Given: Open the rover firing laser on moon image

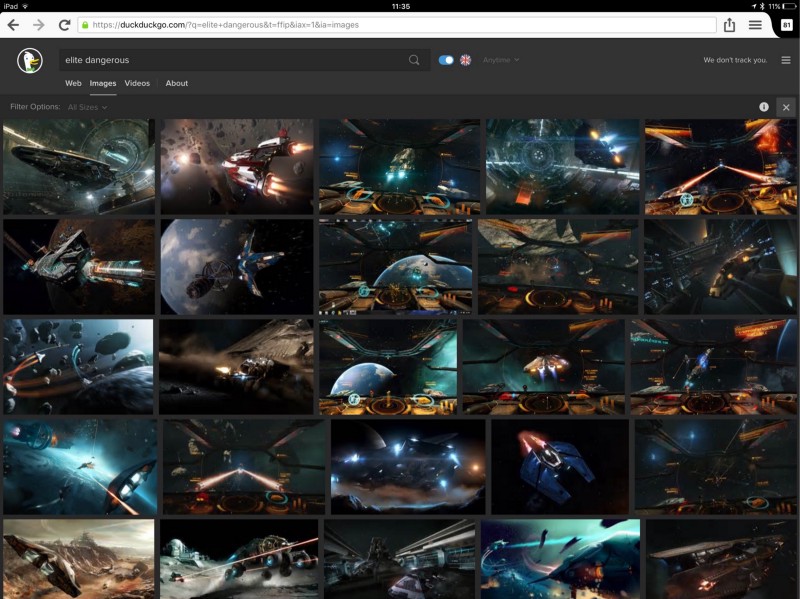Looking at the screenshot, I should (239, 559).
